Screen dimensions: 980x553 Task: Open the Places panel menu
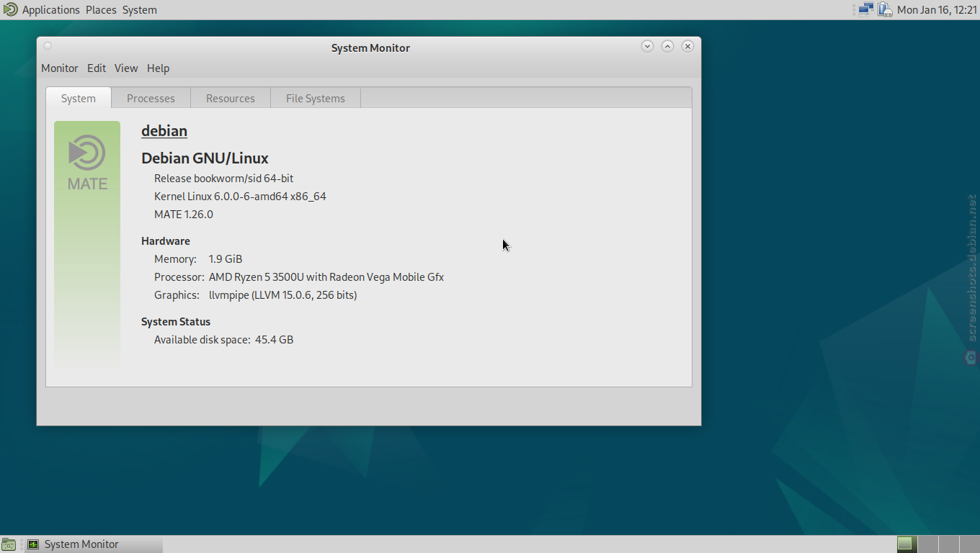[101, 10]
